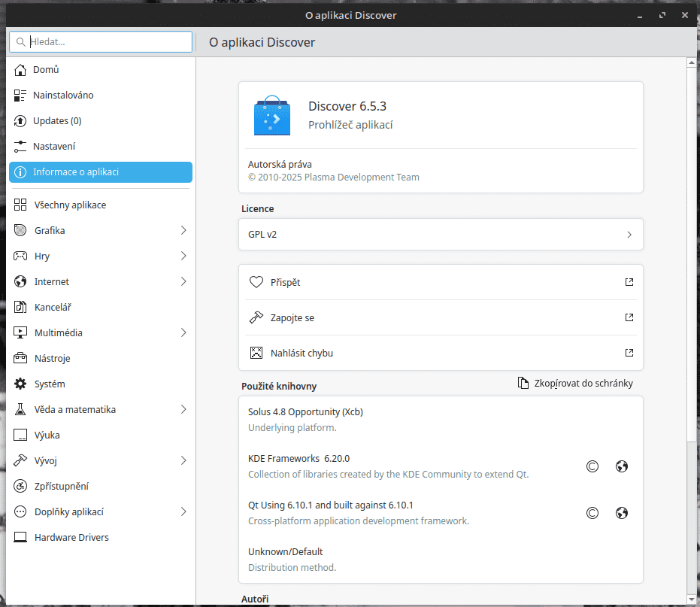The image size is (700, 607).
Task: Click the Systém gear icon
Action: [20, 384]
